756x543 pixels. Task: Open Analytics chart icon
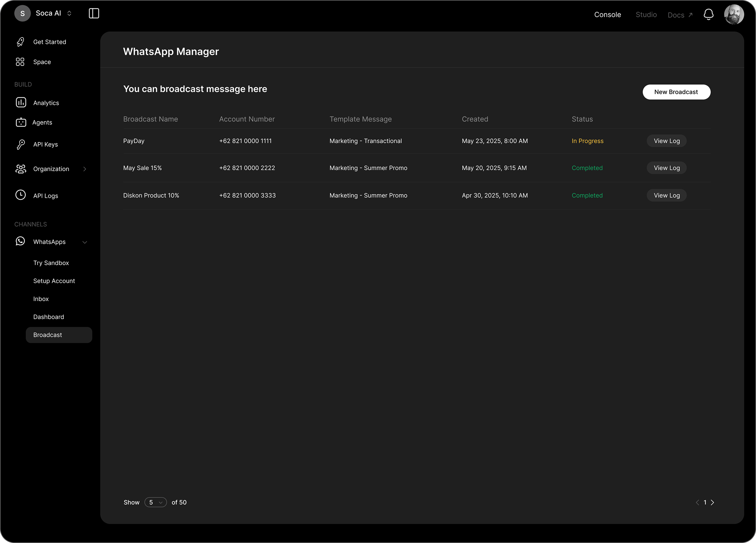click(x=21, y=103)
